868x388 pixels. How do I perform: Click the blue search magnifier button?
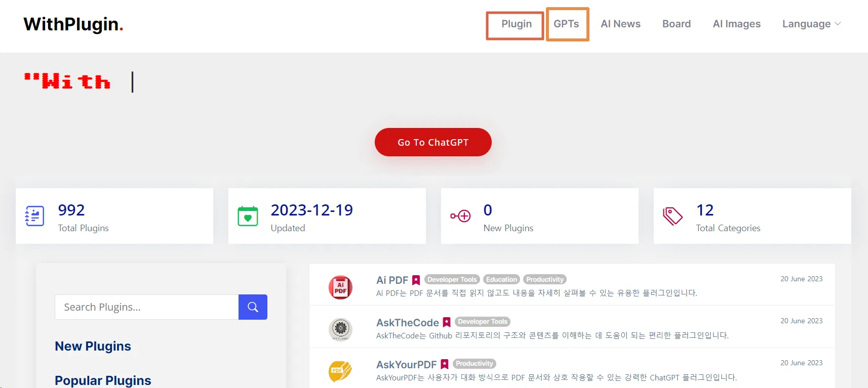point(253,307)
